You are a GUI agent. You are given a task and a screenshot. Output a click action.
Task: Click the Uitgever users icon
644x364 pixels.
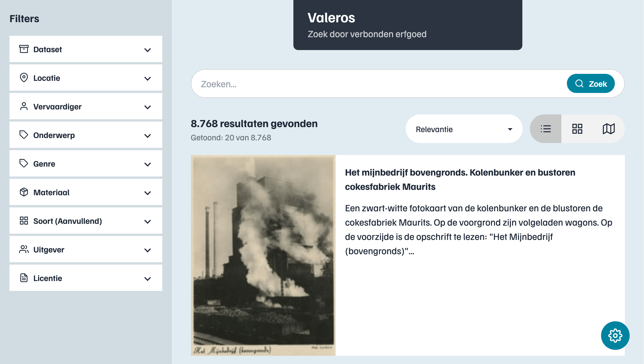(x=24, y=249)
